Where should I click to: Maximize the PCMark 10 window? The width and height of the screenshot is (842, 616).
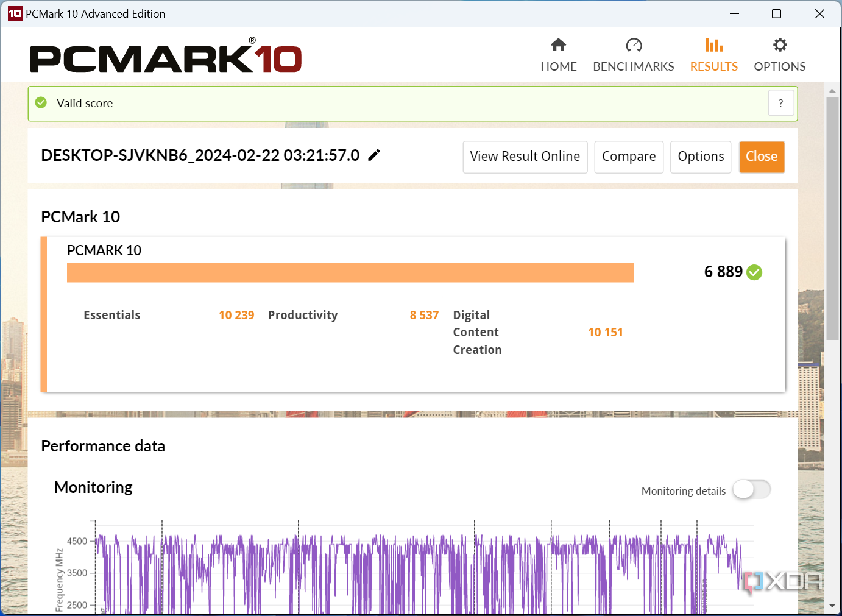(777, 13)
